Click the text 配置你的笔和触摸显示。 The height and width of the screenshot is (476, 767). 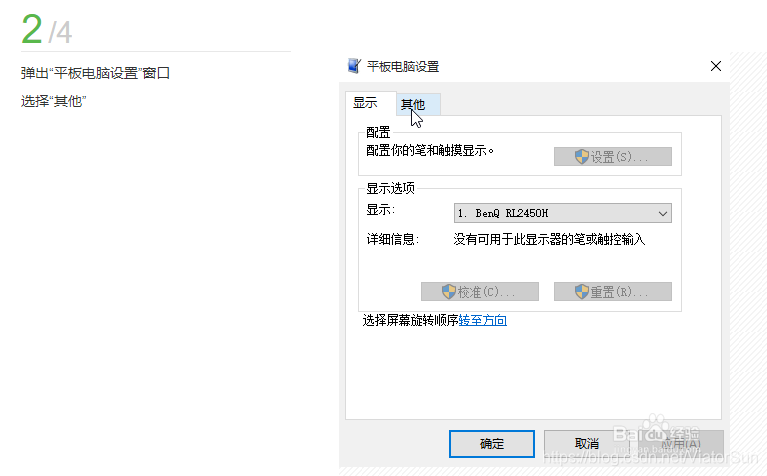[430, 151]
